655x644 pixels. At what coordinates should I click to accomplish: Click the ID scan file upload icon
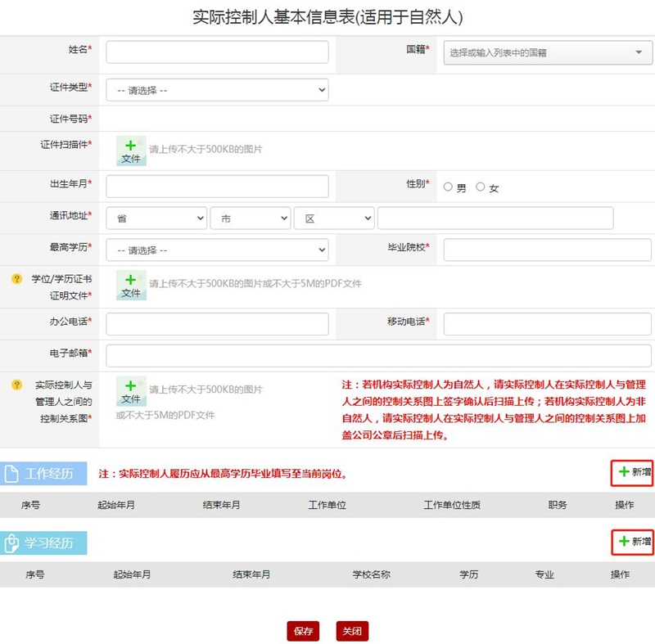tap(131, 151)
